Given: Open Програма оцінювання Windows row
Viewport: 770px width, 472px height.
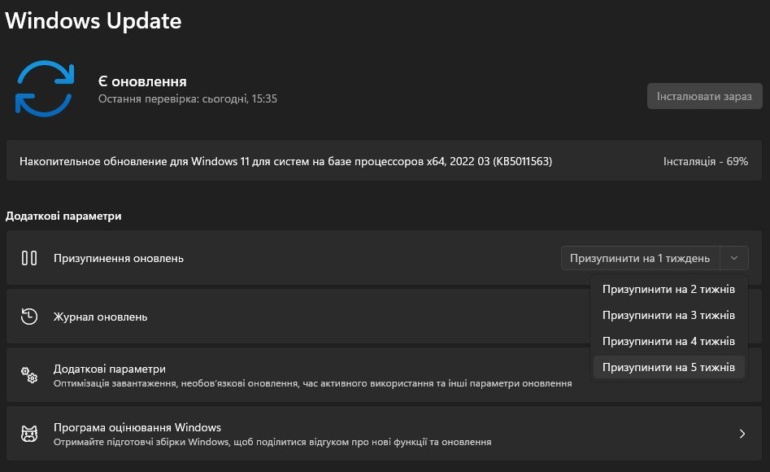Looking at the screenshot, I should (384, 434).
